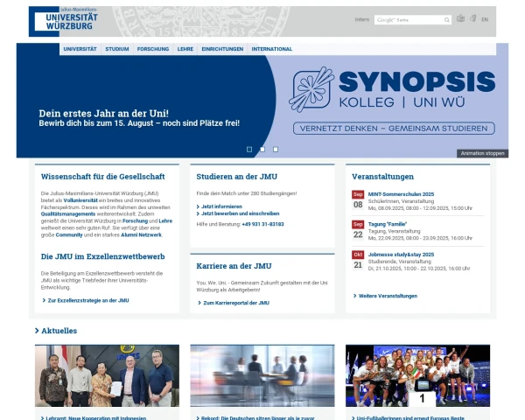The width and height of the screenshot is (525, 420).
Task: Open the Qualitätsmanagements link
Action: point(68,214)
